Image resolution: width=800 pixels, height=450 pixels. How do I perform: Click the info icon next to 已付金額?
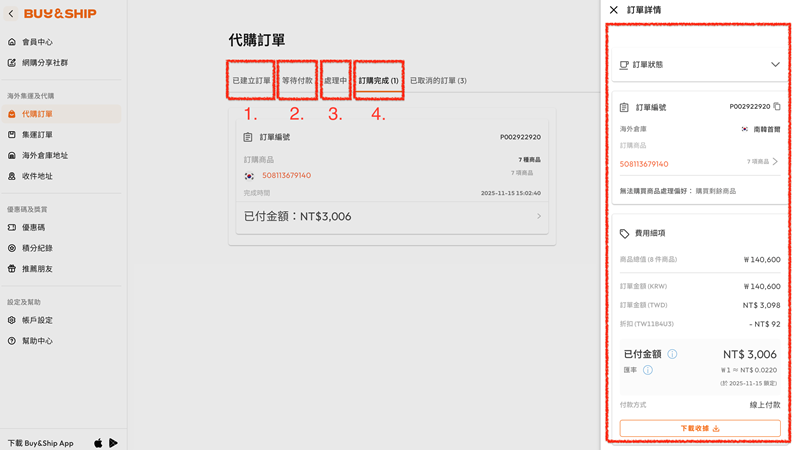coord(672,354)
